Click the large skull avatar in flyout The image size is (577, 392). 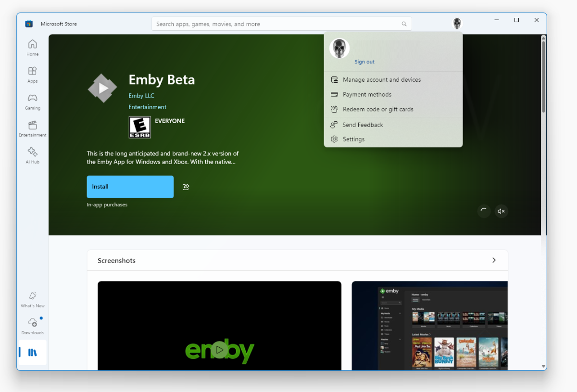point(339,48)
